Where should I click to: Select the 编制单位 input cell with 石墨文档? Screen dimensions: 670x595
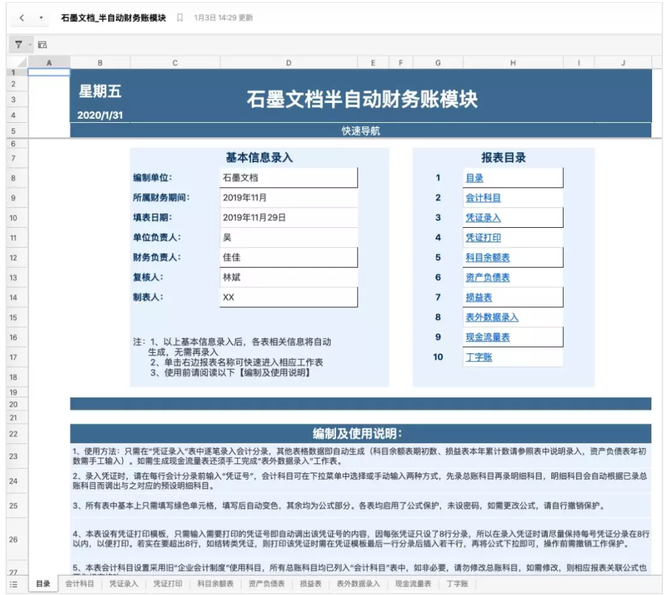click(x=288, y=177)
